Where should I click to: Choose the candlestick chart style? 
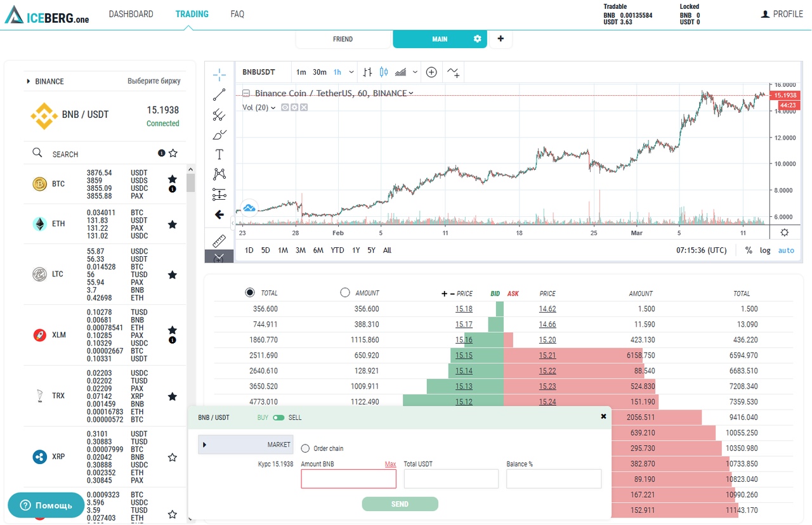coord(383,72)
